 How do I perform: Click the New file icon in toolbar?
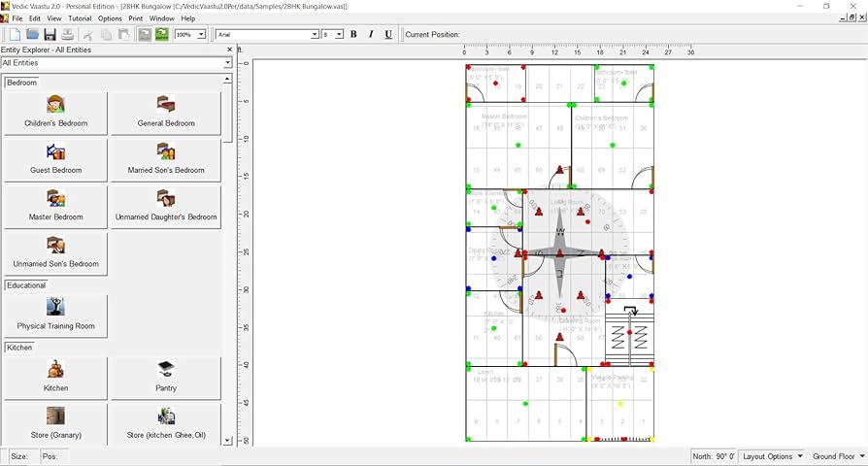coord(14,34)
